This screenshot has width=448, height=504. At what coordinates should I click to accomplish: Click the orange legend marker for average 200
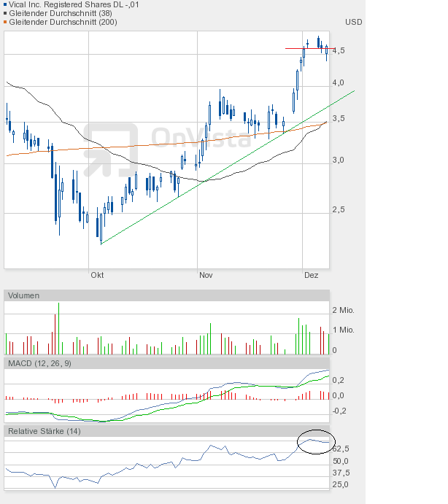click(x=5, y=22)
